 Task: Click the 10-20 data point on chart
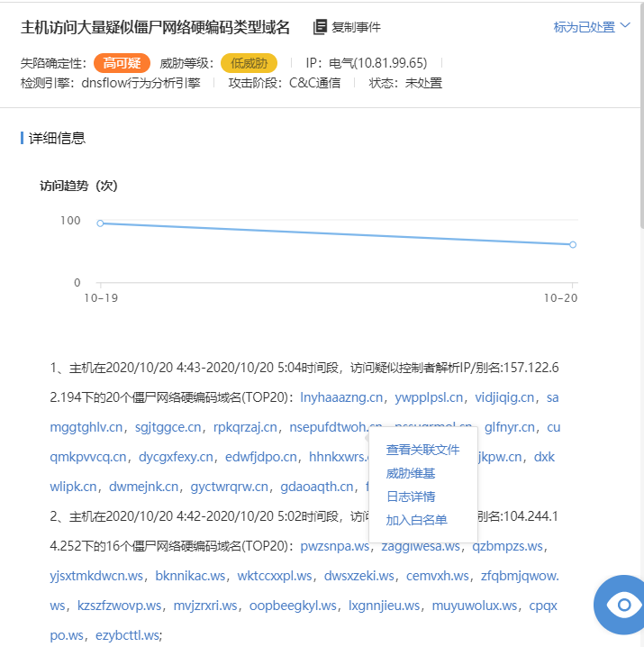(x=573, y=244)
